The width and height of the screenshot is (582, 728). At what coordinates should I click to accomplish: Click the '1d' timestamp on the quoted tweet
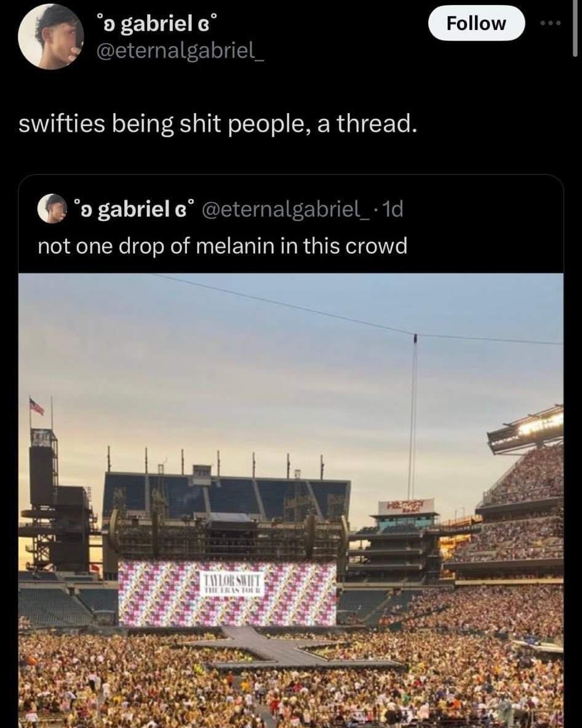[391, 209]
